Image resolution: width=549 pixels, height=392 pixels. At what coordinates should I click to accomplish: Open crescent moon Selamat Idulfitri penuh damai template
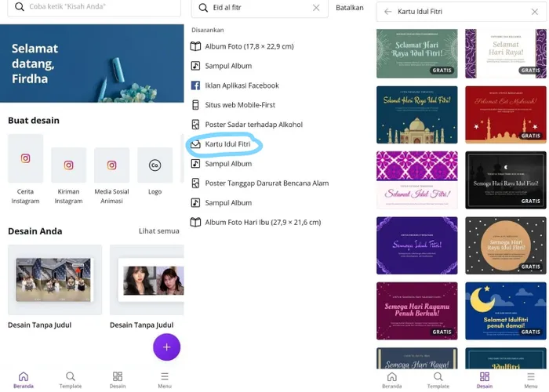pyautogui.click(x=506, y=310)
